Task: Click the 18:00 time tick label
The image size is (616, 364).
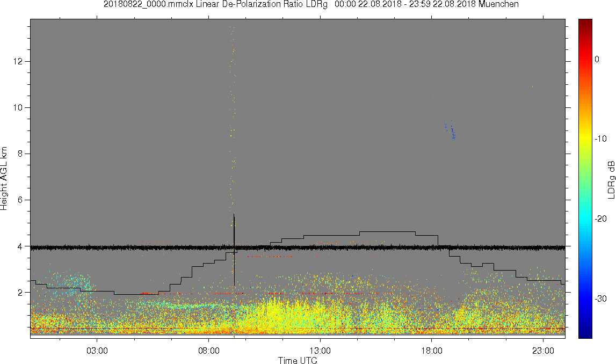Action: (432, 351)
